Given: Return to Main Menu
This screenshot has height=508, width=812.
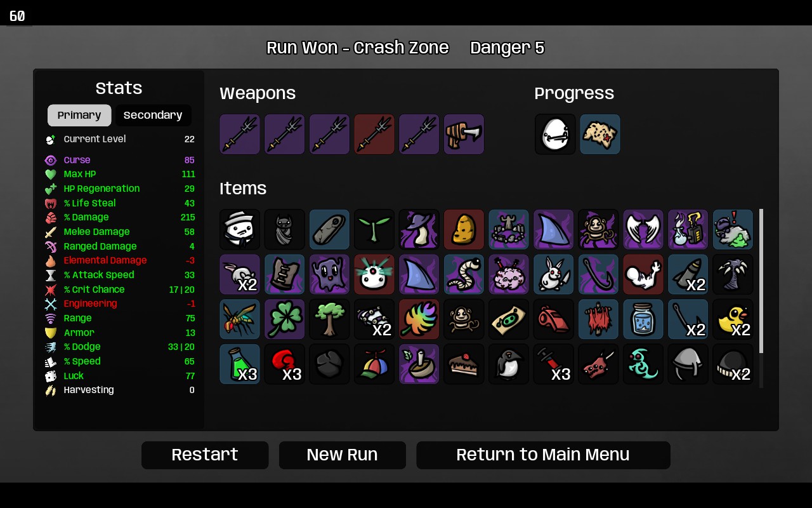Looking at the screenshot, I should [x=543, y=455].
